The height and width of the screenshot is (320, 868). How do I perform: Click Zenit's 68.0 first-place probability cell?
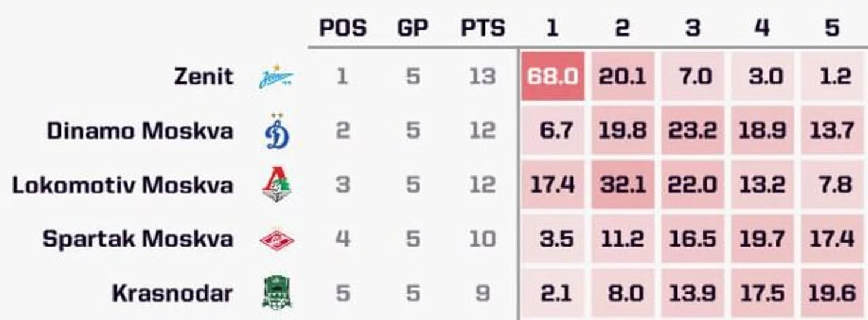point(553,76)
